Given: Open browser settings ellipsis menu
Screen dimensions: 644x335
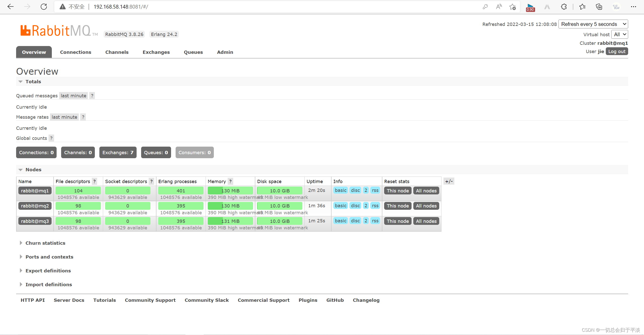Looking at the screenshot, I should [x=633, y=7].
